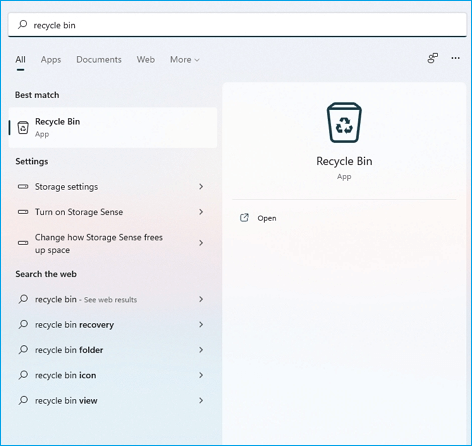Viewport: 472px width, 446px height.
Task: Select Recycle Bin best match result
Action: pyautogui.click(x=113, y=128)
